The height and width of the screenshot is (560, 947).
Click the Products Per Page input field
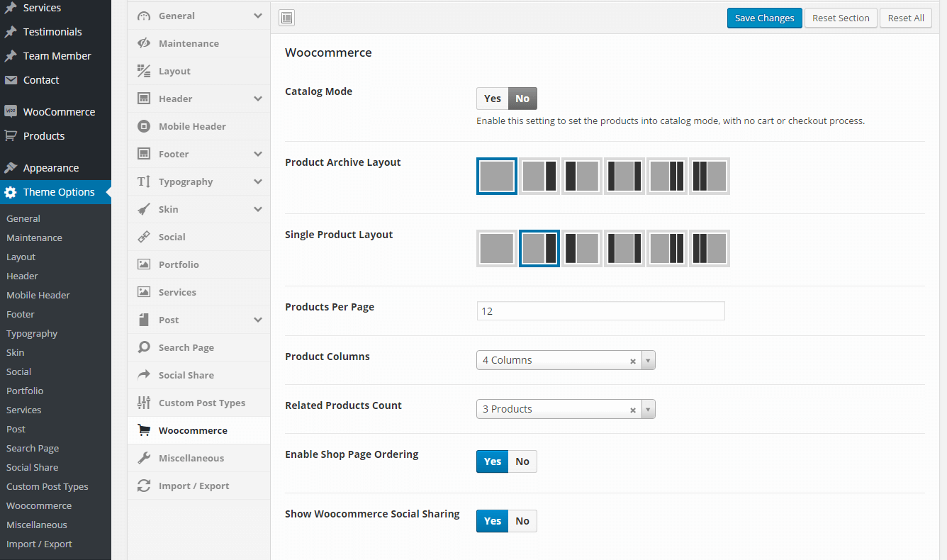[600, 311]
